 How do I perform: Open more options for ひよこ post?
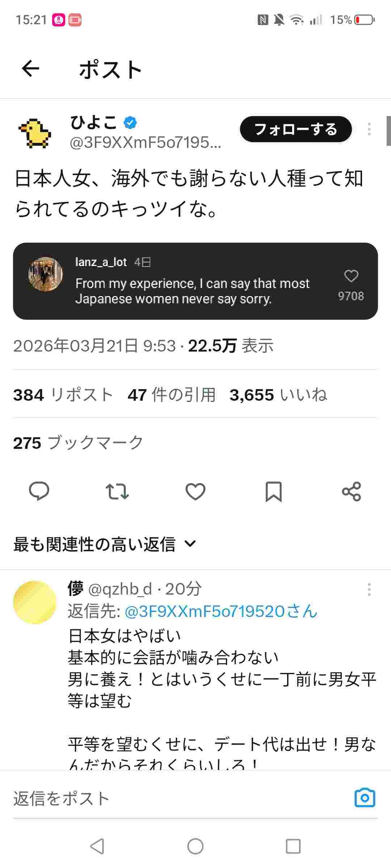click(369, 129)
